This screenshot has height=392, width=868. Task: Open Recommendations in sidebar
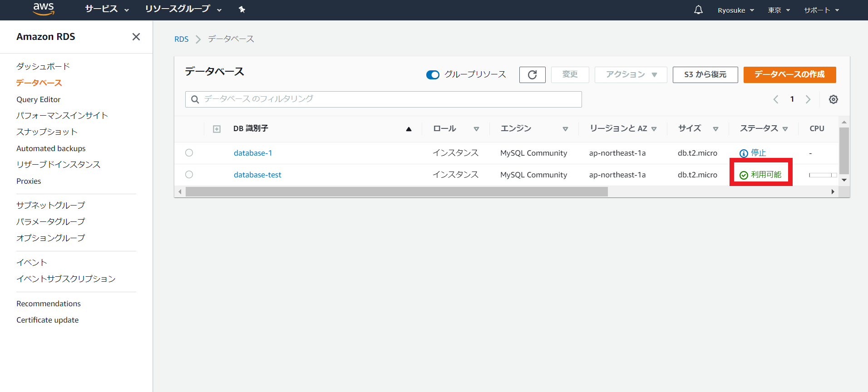(49, 304)
